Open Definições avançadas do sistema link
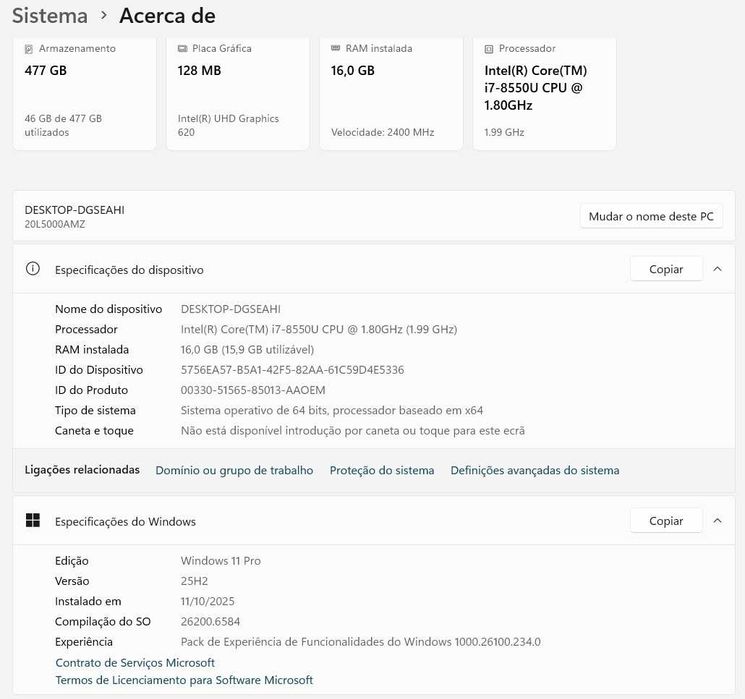The image size is (745, 699). coord(535,470)
